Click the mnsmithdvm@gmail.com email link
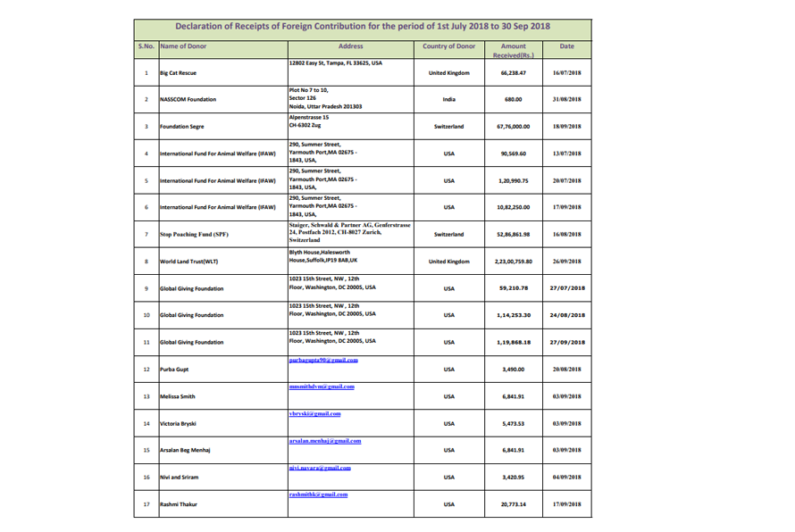 pos(322,387)
